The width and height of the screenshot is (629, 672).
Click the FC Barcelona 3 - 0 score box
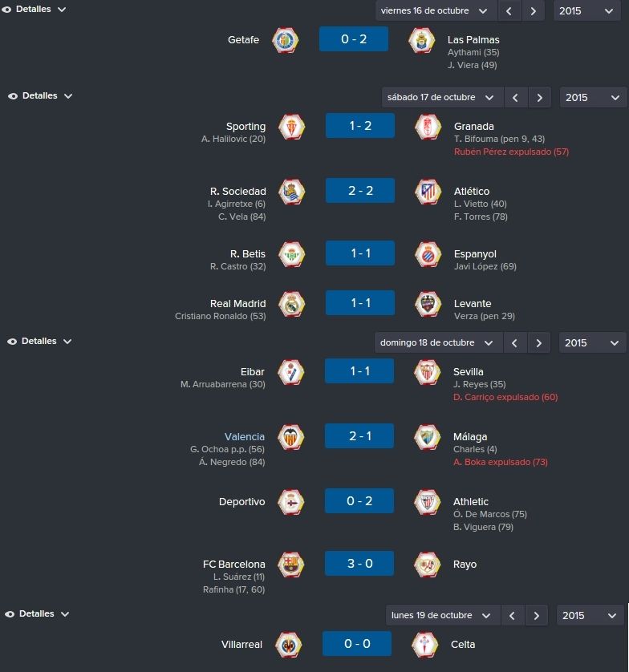tap(359, 564)
